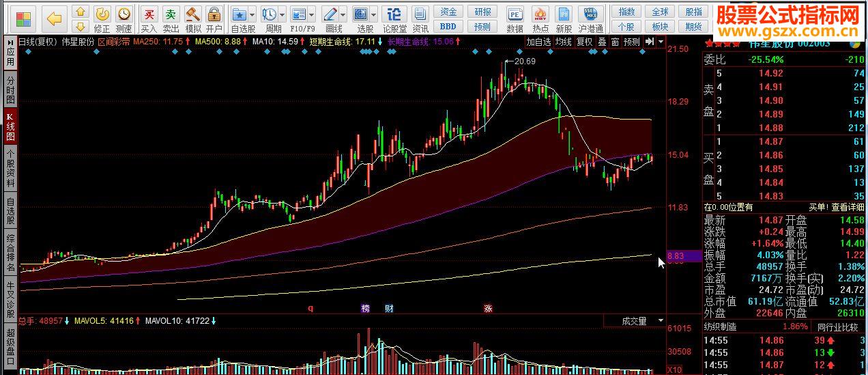This screenshot has height=375, width=868.
Task: Switch to the K线图 side tab
Action: [10, 126]
